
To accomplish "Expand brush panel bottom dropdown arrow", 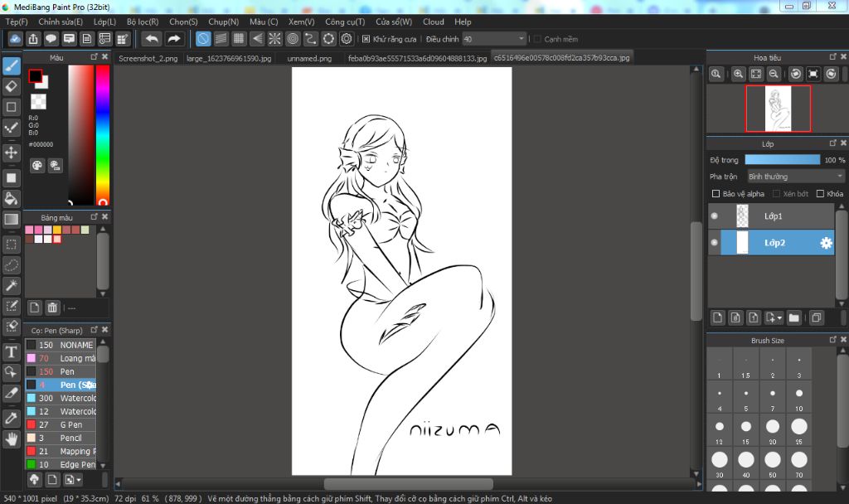I will [79, 480].
